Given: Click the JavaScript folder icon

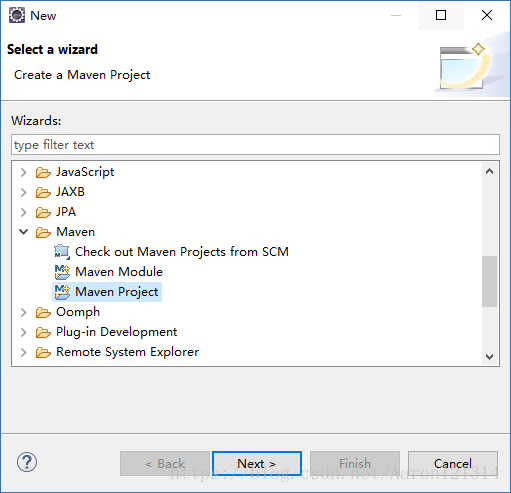Looking at the screenshot, I should coord(43,172).
